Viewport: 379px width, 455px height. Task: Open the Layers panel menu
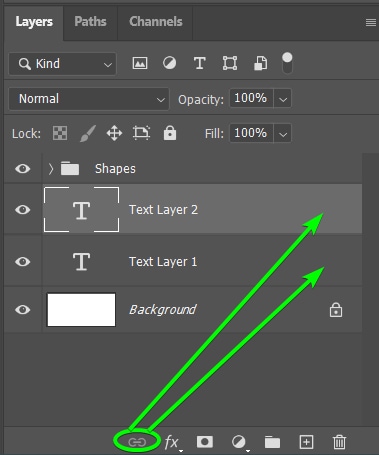click(371, 22)
